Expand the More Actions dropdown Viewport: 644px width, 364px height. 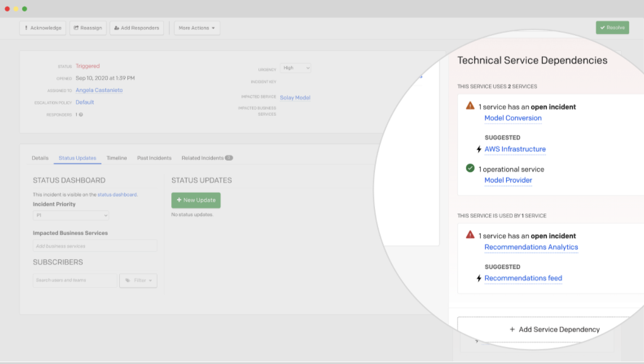(x=197, y=28)
